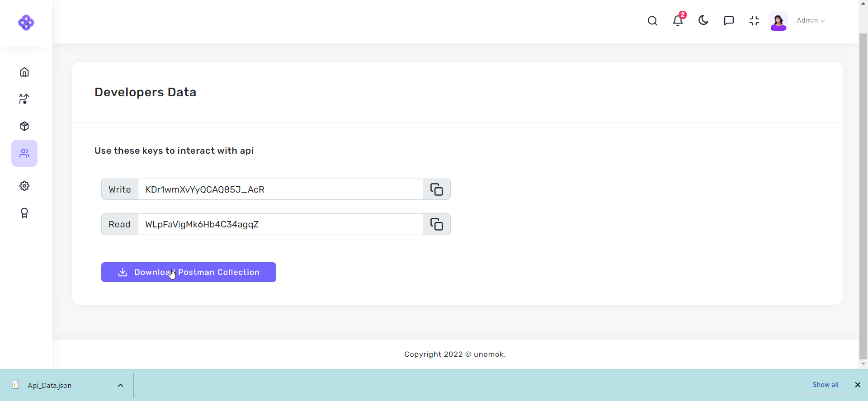Expand options for Api_Data.json download
The height and width of the screenshot is (401, 868).
pos(121,385)
